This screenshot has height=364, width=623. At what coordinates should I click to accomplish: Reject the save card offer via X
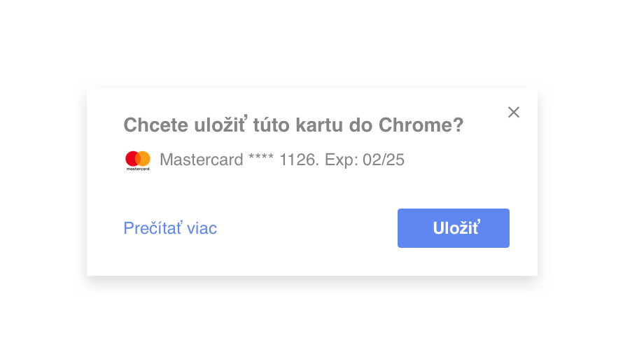(x=514, y=112)
